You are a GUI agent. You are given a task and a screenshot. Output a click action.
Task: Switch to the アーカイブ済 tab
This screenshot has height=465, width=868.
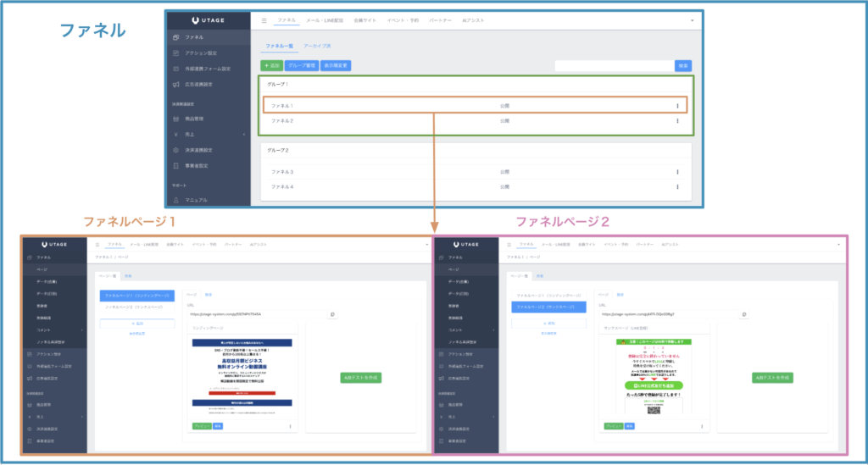click(x=317, y=46)
